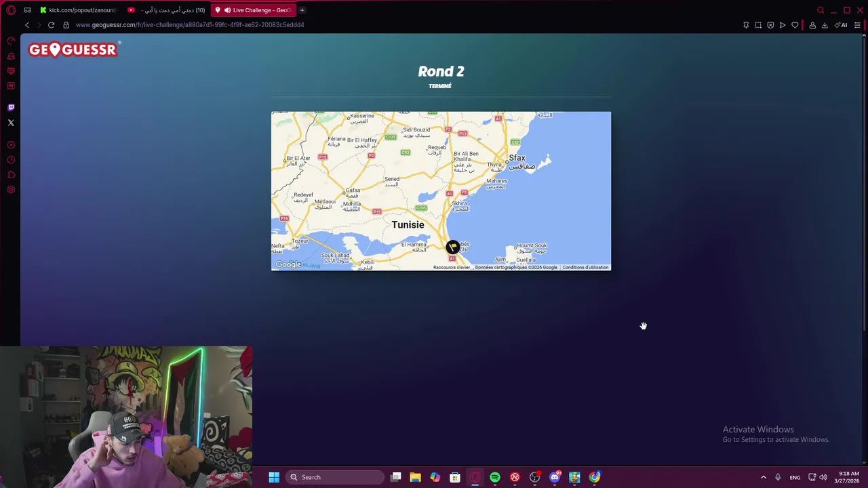Switch to the kick.com popout tab
The width and height of the screenshot is (868, 488).
[x=79, y=10]
